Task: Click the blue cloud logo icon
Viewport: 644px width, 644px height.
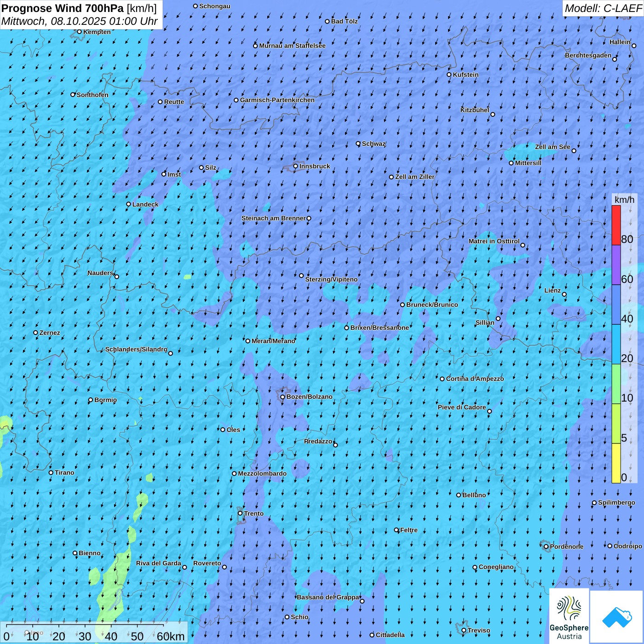Action: (x=617, y=617)
